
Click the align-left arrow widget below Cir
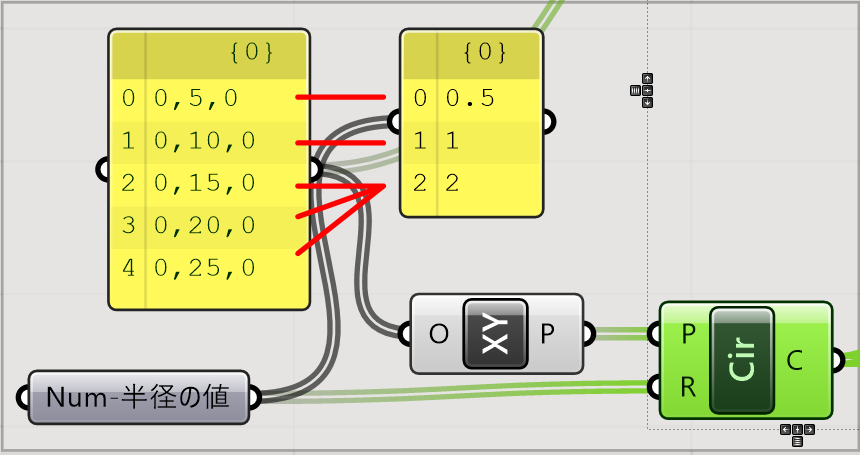pos(785,429)
